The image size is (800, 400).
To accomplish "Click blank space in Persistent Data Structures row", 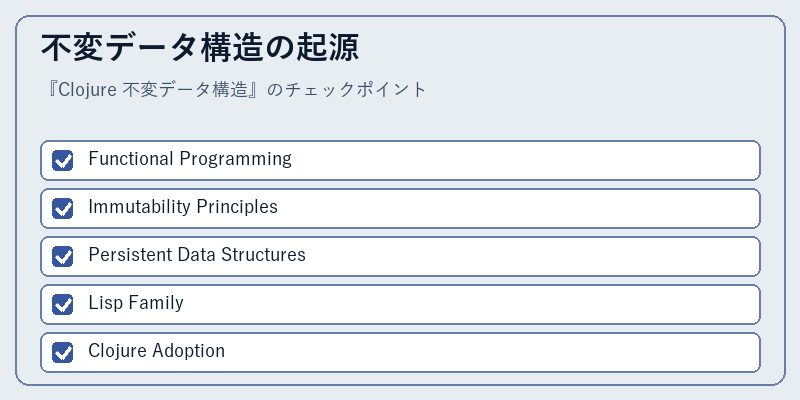I will click(x=533, y=256).
